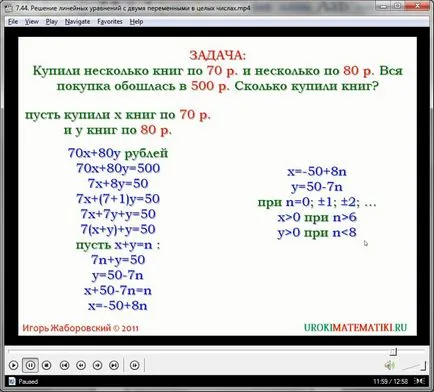This screenshot has height=392, width=434.
Task: Open the Navigate menu
Action: click(x=77, y=22)
